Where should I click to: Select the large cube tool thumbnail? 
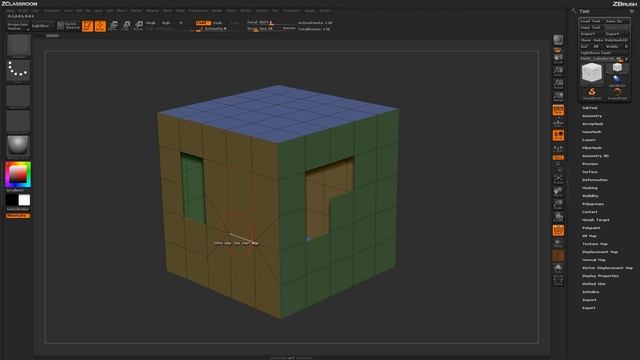coord(592,74)
